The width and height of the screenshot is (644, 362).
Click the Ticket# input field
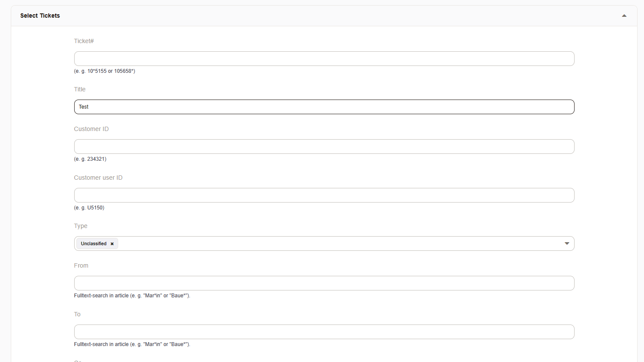324,59
